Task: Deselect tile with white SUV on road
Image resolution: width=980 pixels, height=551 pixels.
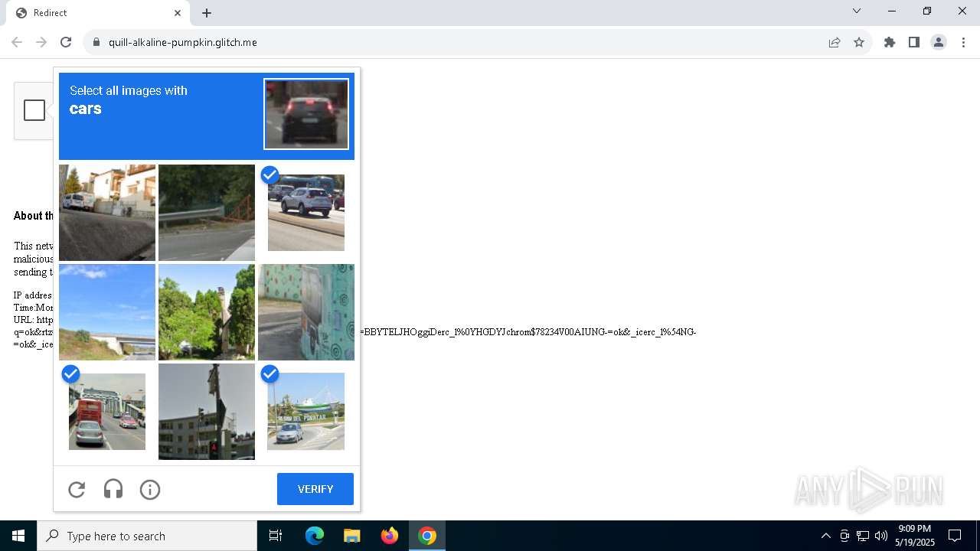Action: (306, 213)
